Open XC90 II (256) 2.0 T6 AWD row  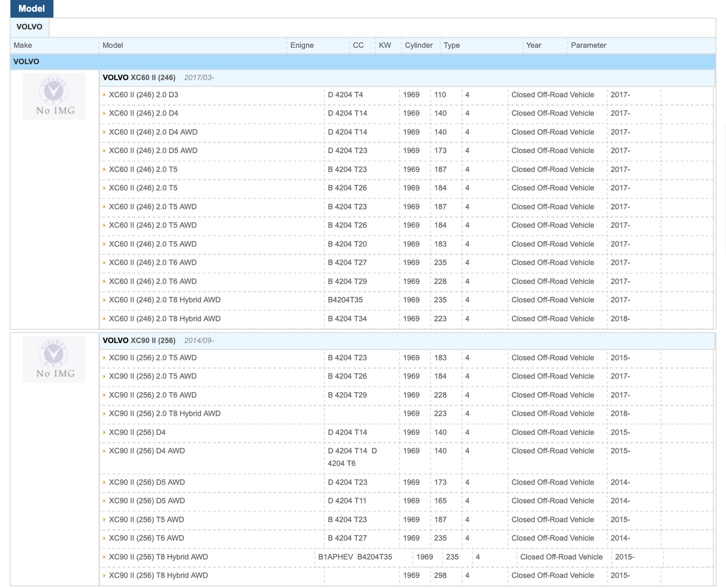click(x=406, y=395)
